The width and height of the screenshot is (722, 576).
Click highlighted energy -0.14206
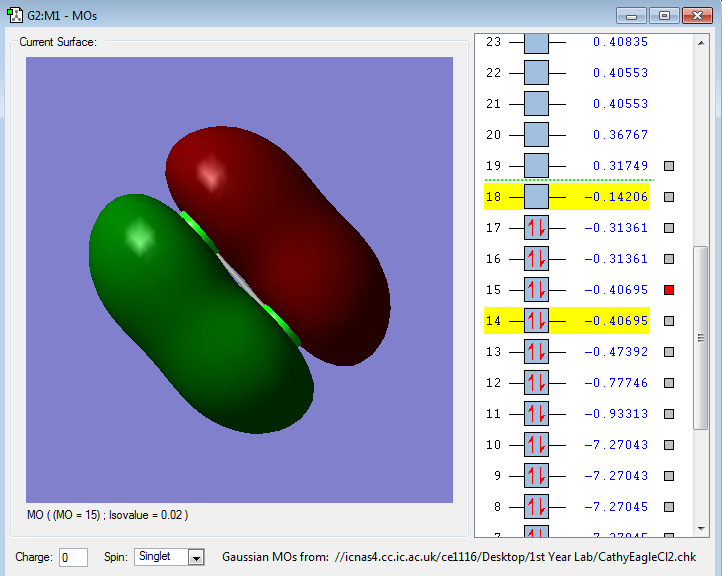[616, 197]
